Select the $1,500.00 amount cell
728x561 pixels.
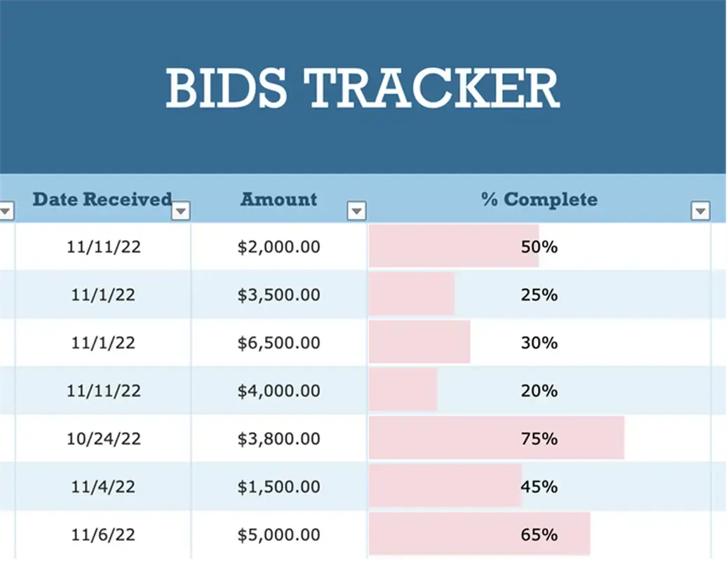click(278, 487)
